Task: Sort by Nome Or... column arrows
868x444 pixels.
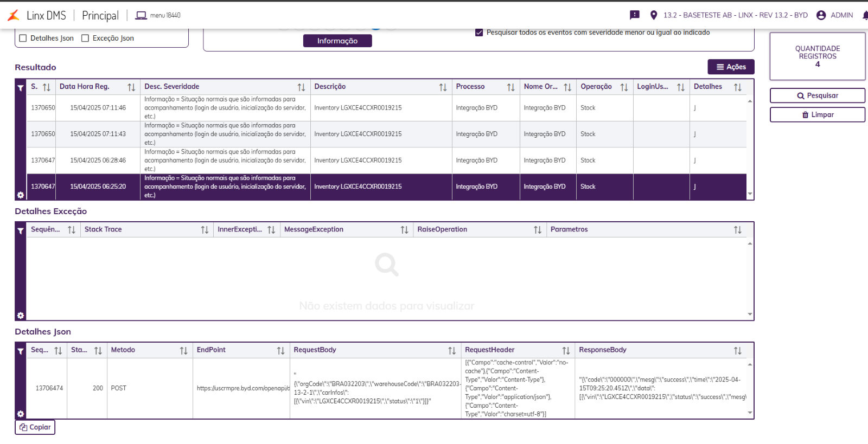Action: pyautogui.click(x=567, y=87)
